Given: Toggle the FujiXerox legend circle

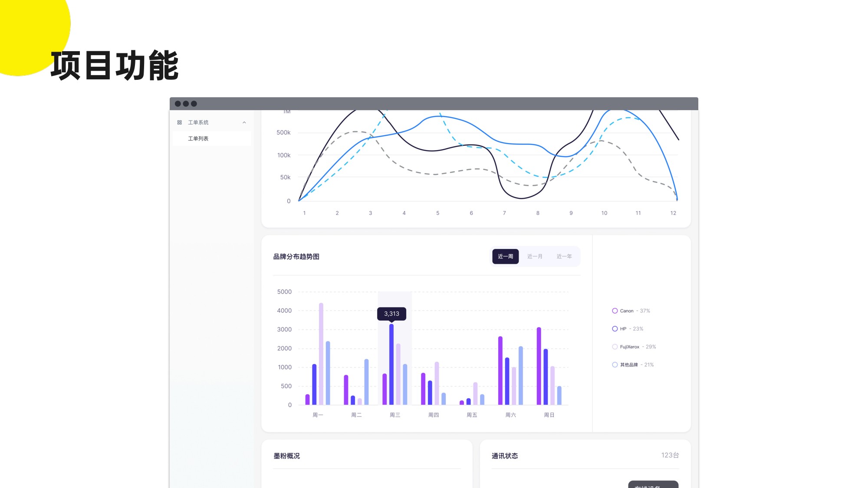Looking at the screenshot, I should [x=615, y=347].
